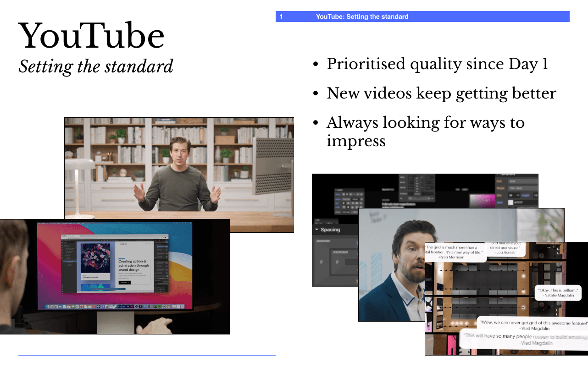Click the large "YouTube" title
This screenshot has width=588, height=367.
[x=91, y=36]
